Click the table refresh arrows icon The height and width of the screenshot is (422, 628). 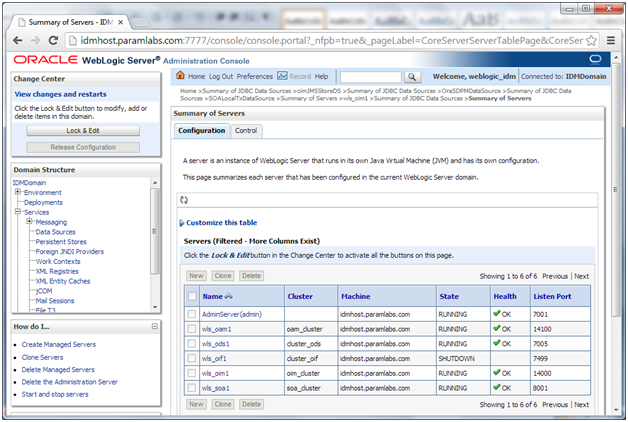[184, 200]
